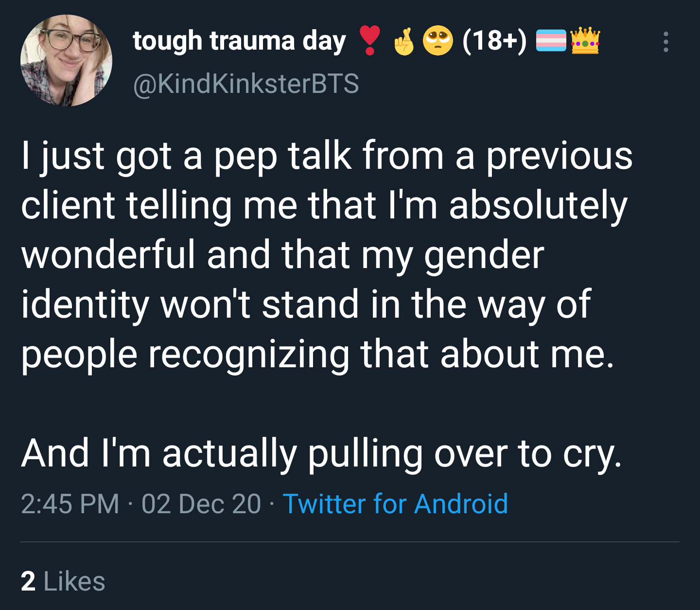Visit the @KindKinksterBTS handle
This screenshot has width=700, height=610.
(x=246, y=84)
